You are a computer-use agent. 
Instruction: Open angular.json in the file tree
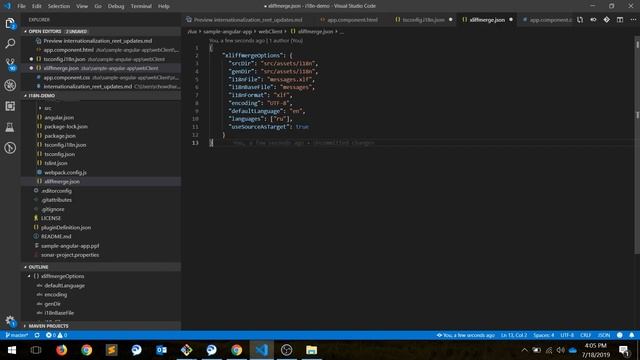click(59, 118)
